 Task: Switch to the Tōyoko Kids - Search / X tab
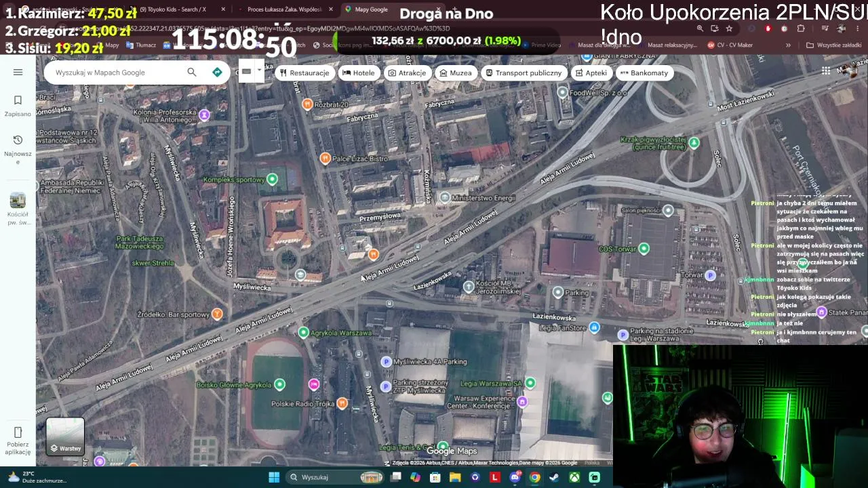[176, 9]
